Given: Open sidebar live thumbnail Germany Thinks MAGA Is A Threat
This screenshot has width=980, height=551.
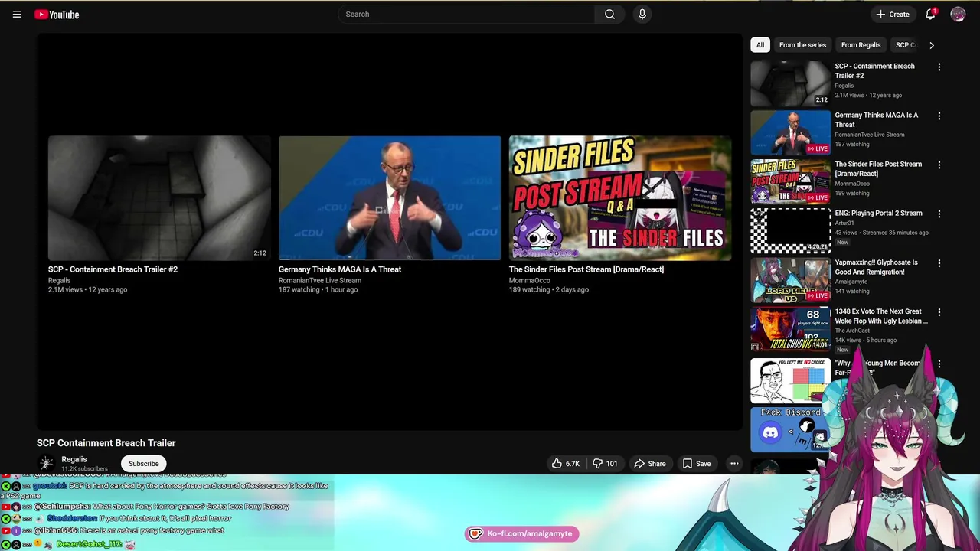Looking at the screenshot, I should coord(790,132).
